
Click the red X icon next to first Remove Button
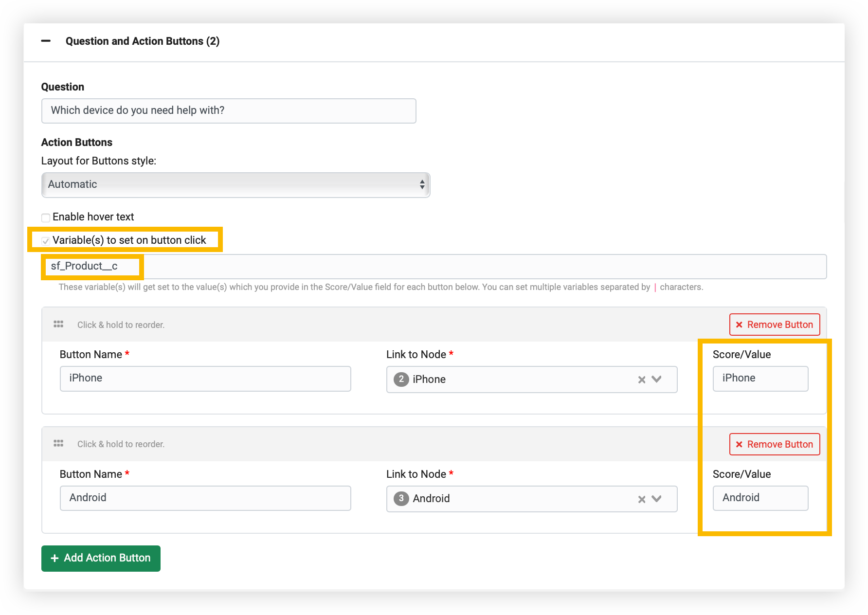(739, 324)
